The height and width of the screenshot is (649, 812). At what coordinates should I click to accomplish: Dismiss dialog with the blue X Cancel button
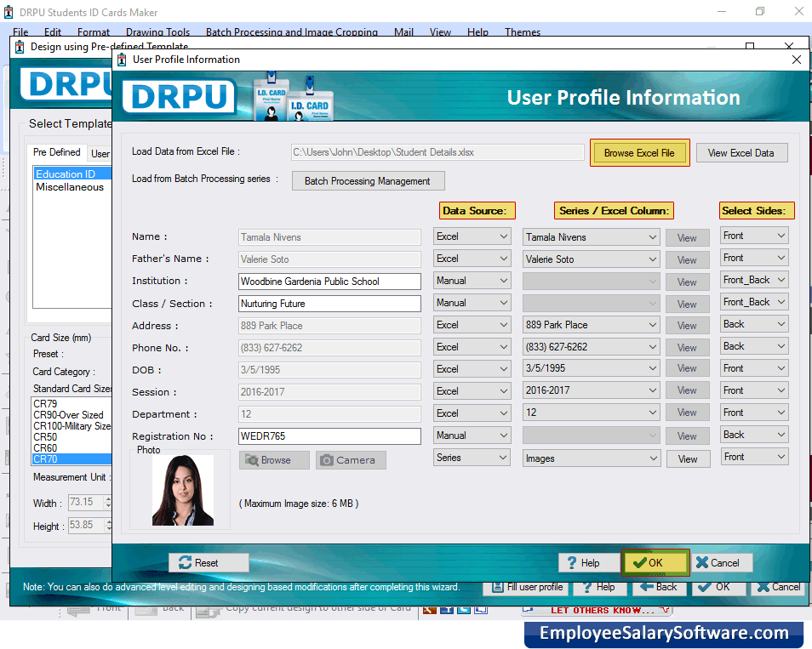click(x=720, y=562)
